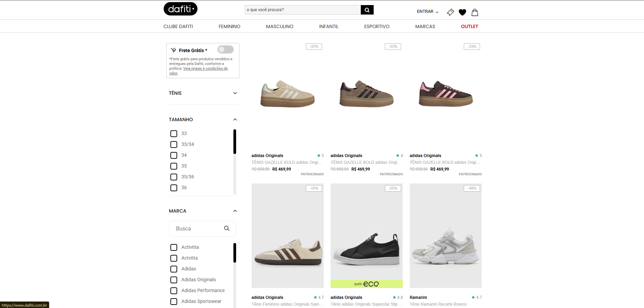Click the star rating of pink Gazelle Bold
The image size is (644, 308).
(478, 156)
